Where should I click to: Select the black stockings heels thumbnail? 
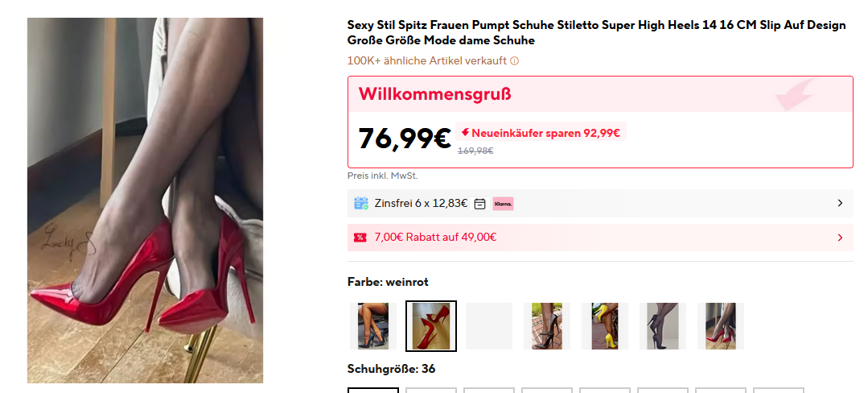click(663, 326)
